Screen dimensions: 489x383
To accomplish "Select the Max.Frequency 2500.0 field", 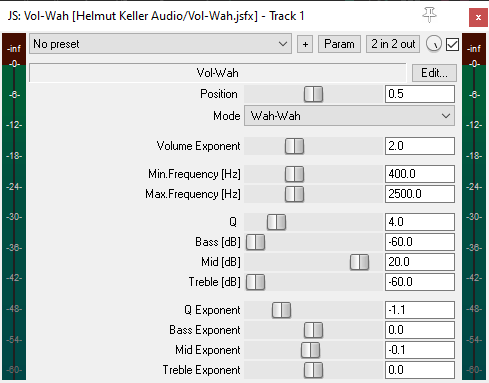I will 420,194.
